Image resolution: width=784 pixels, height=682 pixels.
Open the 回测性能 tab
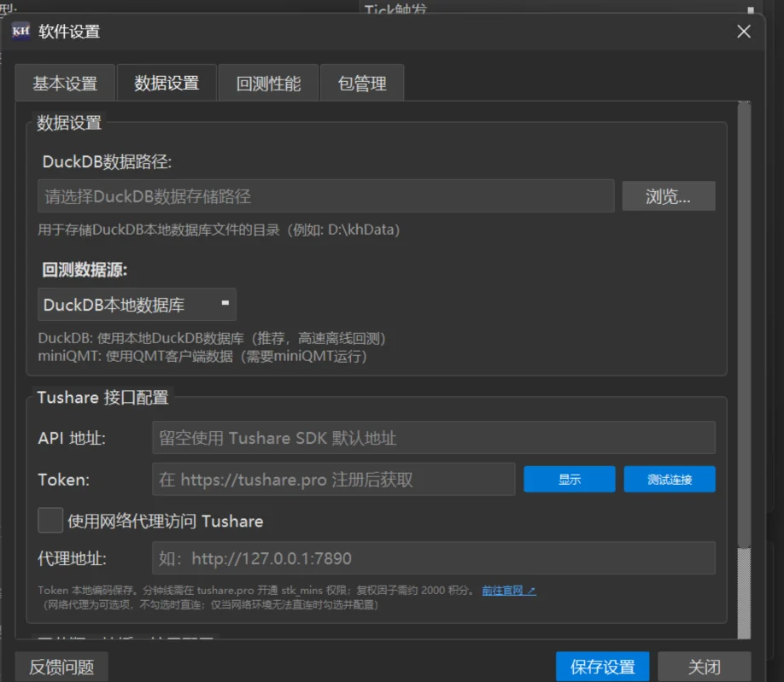point(268,83)
